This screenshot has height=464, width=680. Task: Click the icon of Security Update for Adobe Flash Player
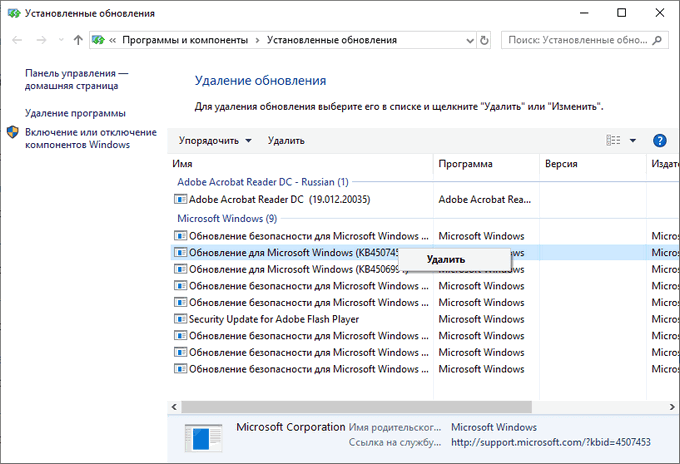pyautogui.click(x=180, y=319)
